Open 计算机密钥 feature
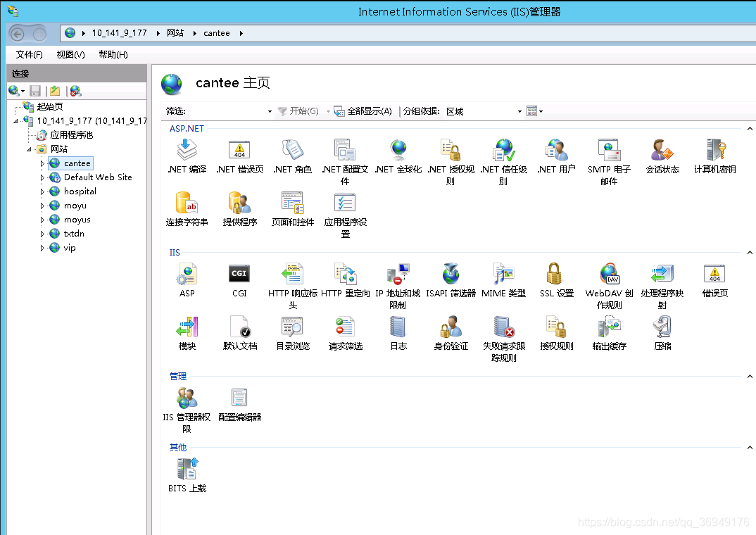Image resolution: width=756 pixels, height=535 pixels. click(715, 156)
